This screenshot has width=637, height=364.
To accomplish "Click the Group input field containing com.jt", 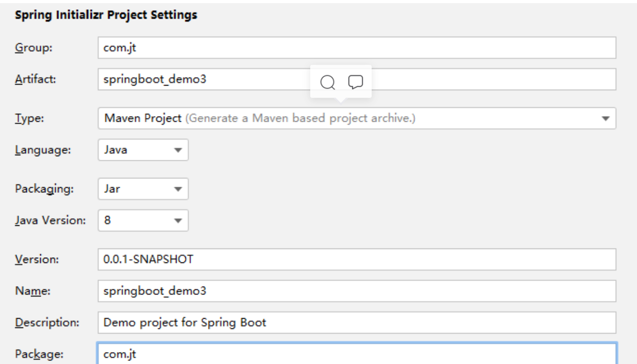I will pos(357,47).
